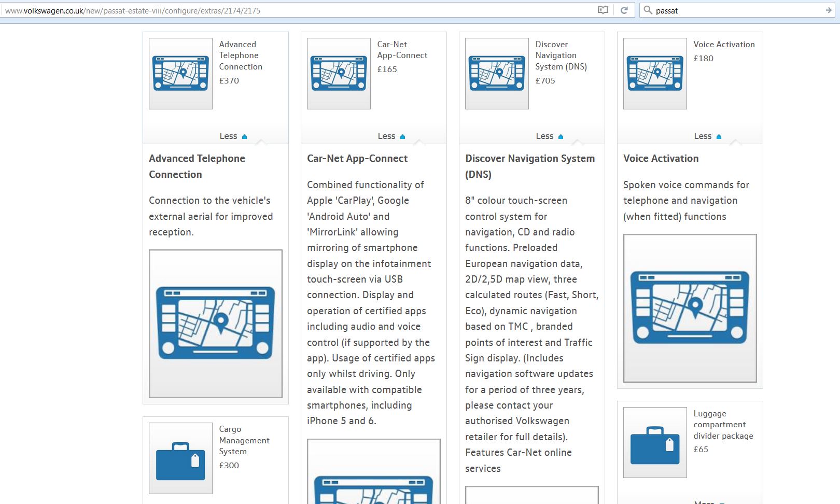Image resolution: width=840 pixels, height=504 pixels.
Task: Collapse Advanced Telephone Connection details via Less
Action: (233, 136)
